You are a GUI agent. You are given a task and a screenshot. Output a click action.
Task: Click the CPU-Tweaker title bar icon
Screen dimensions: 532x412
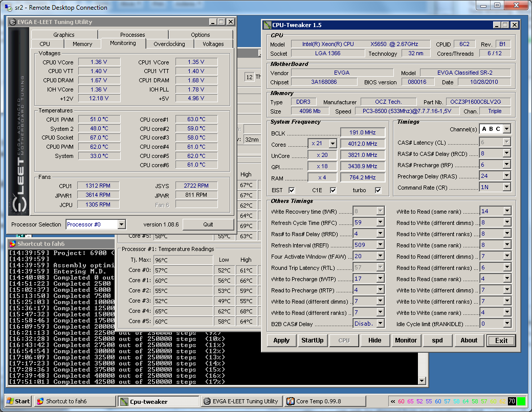point(268,25)
